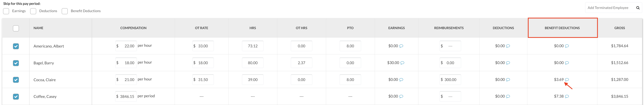Click the PTO field for Americano, Albert
The height and width of the screenshot is (105, 644).
(350, 46)
